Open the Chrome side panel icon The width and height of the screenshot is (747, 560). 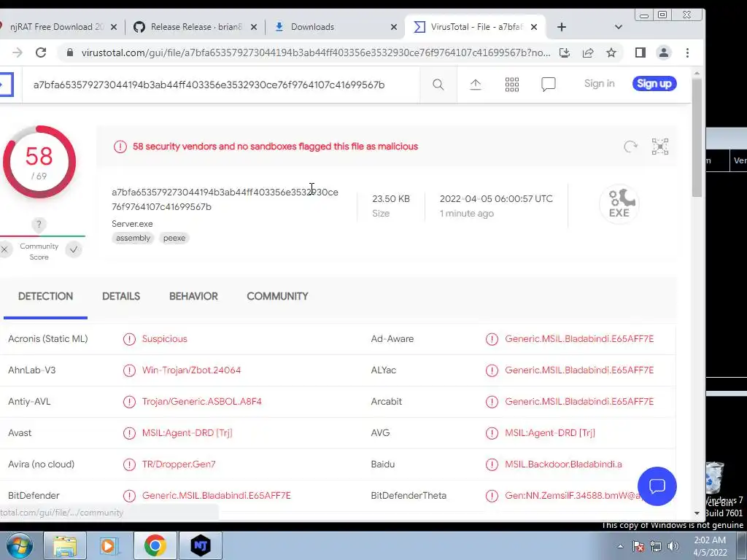(x=640, y=52)
